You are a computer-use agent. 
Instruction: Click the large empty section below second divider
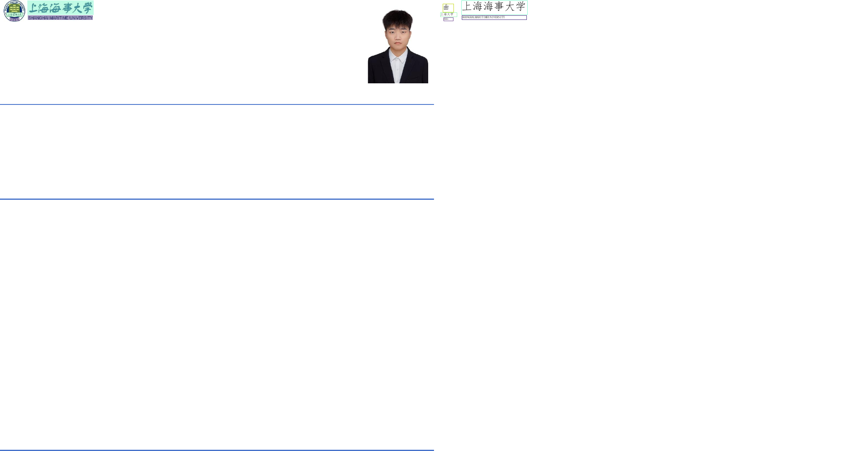click(x=217, y=325)
